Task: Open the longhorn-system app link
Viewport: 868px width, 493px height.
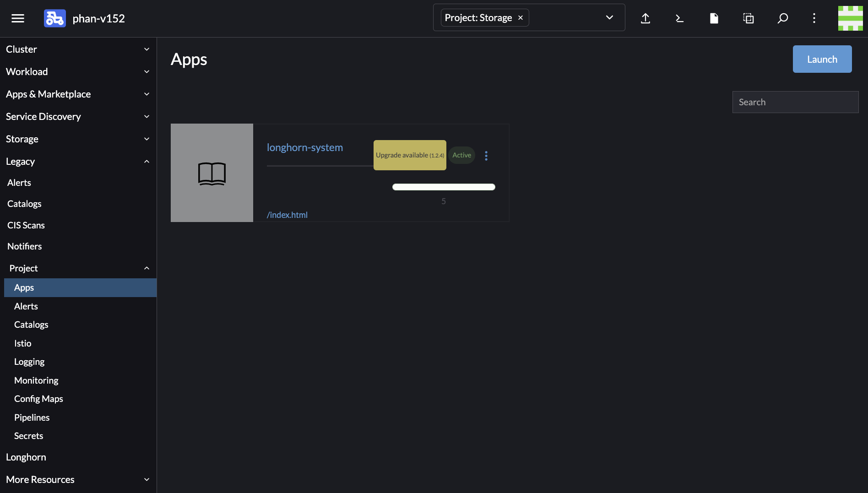Action: 305,147
